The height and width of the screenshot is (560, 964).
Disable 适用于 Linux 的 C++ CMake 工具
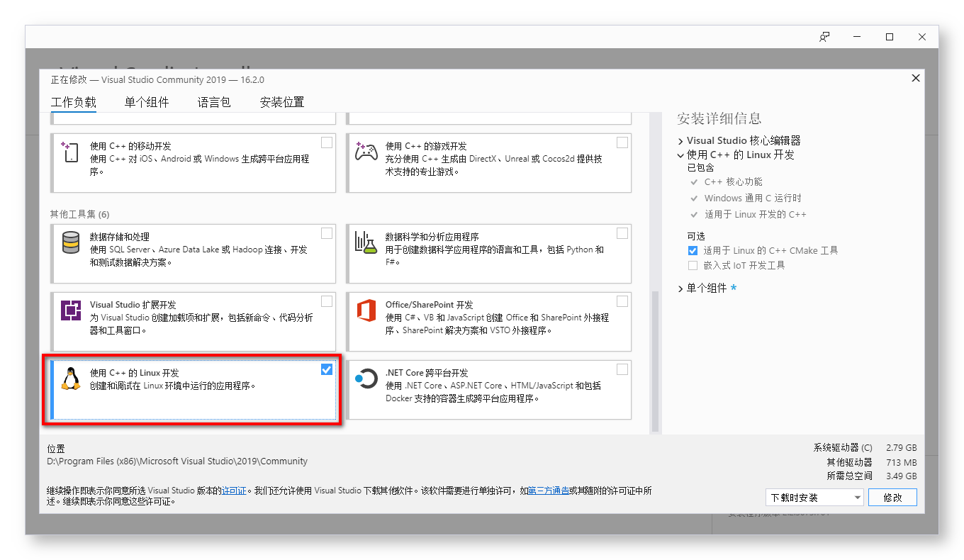pyautogui.click(x=693, y=250)
